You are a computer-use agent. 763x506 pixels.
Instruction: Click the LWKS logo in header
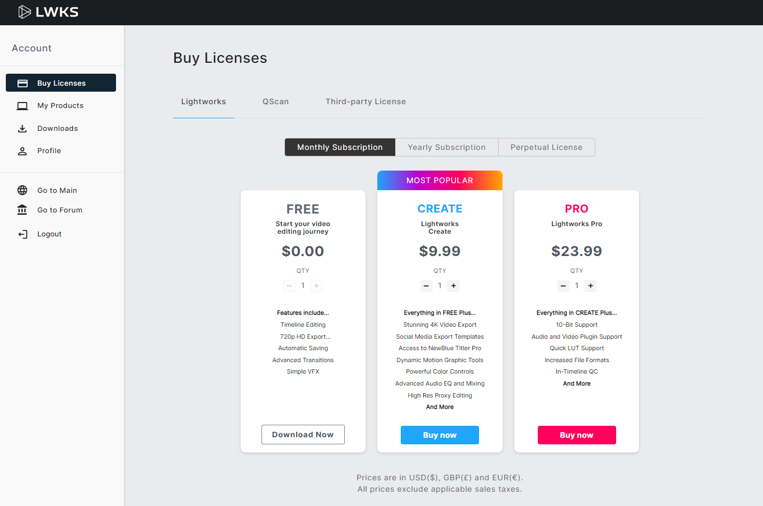tap(48, 12)
